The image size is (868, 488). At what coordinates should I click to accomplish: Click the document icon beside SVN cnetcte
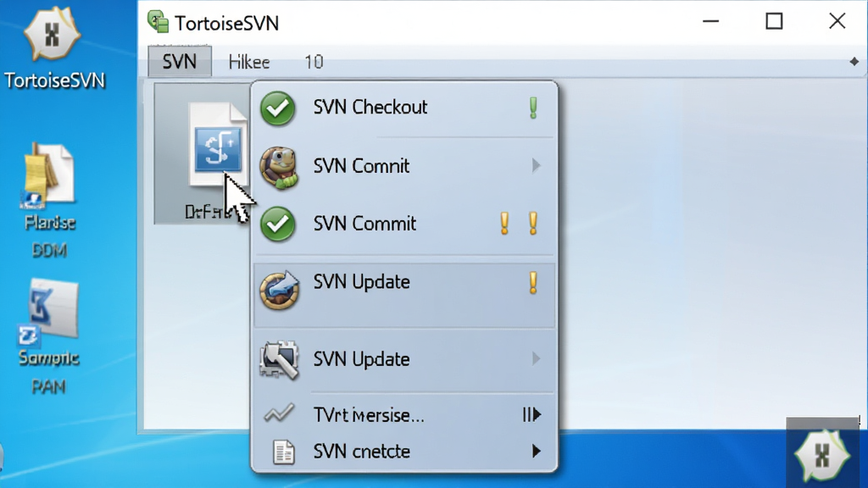tap(283, 452)
